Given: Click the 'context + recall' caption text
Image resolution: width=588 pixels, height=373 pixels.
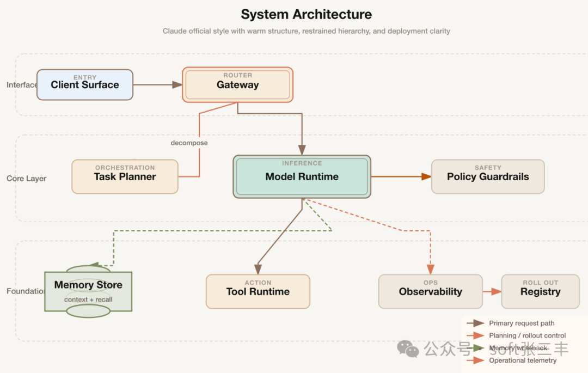Looking at the screenshot, I should (x=88, y=299).
